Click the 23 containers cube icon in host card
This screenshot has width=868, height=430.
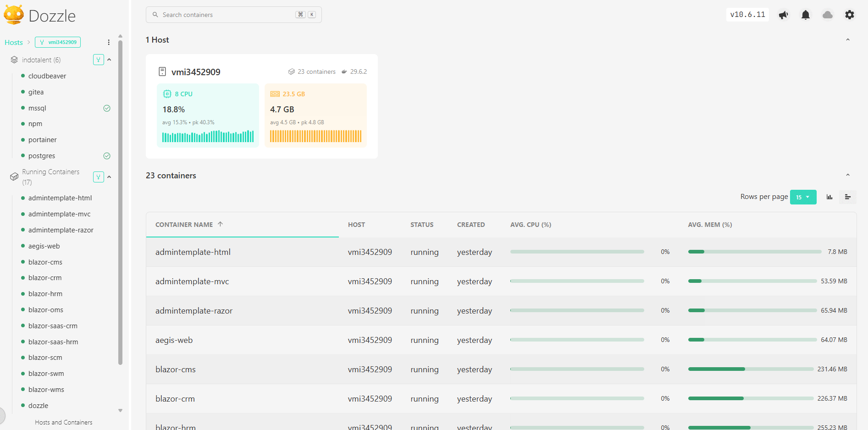pos(292,72)
